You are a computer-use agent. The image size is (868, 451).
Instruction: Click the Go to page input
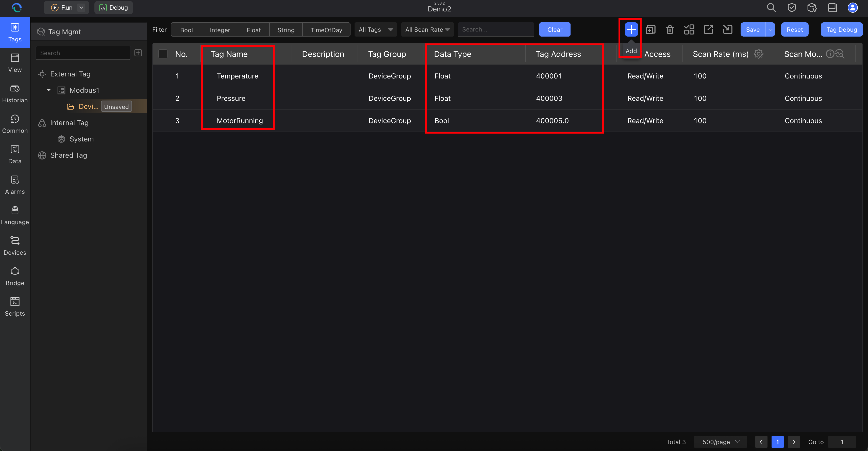tap(842, 442)
